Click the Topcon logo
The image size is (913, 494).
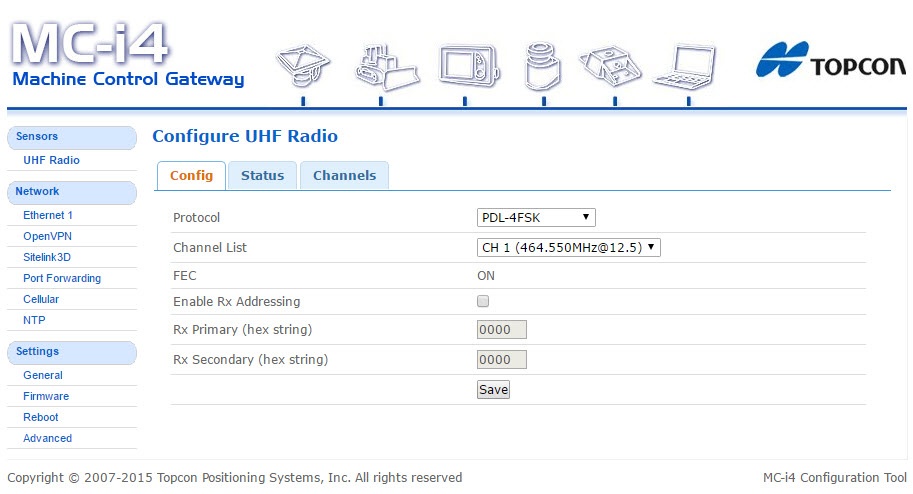tap(831, 59)
